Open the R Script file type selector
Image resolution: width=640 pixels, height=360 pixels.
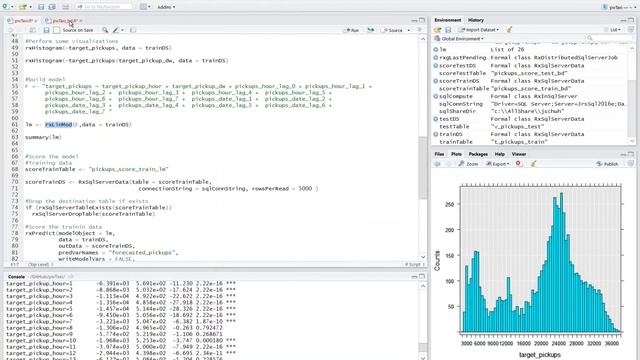pos(414,264)
